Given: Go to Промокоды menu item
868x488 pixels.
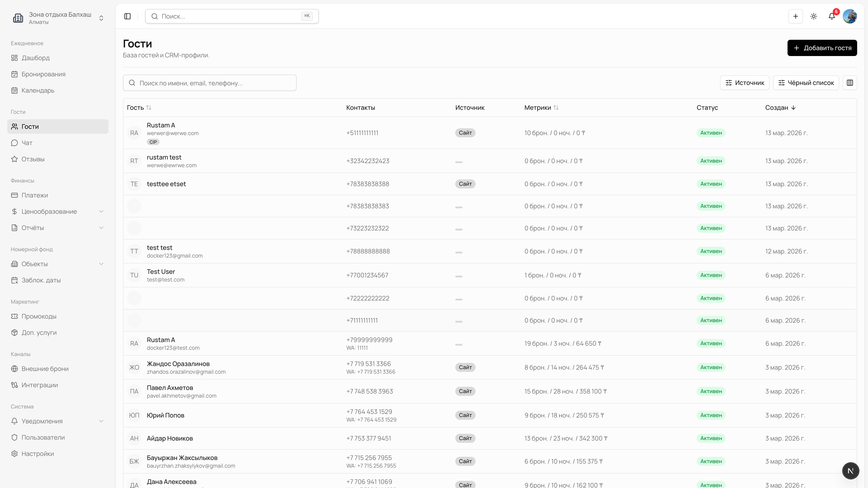Looking at the screenshot, I should [x=39, y=316].
